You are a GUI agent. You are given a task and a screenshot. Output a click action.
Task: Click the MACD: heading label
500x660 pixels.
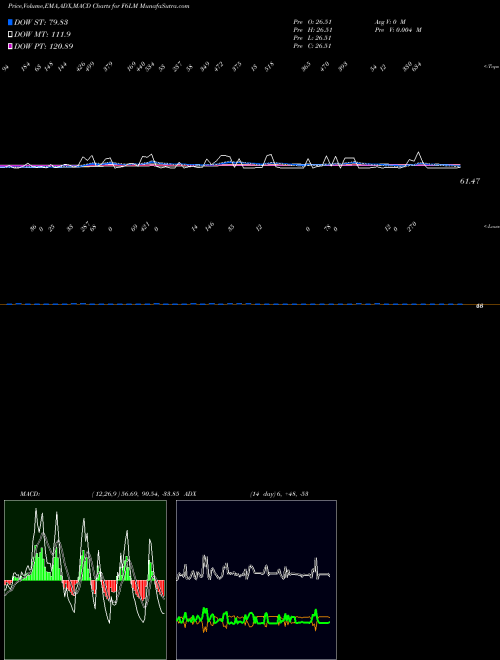click(30, 494)
